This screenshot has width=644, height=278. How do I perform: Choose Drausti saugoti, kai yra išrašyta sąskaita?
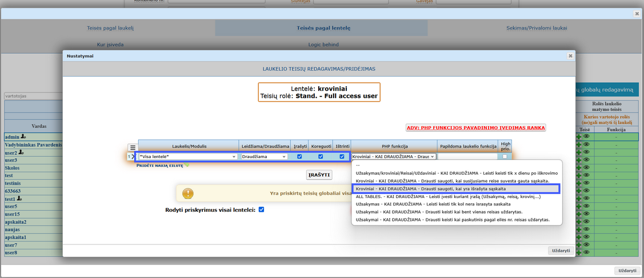[457, 188]
